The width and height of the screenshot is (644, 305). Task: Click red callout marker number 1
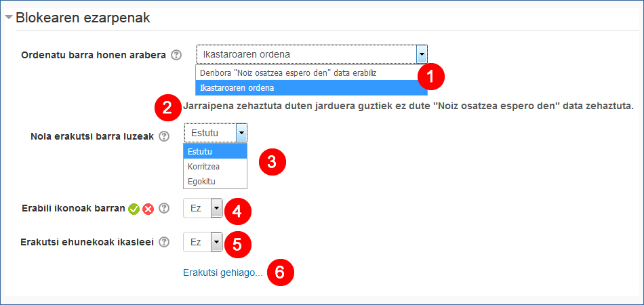430,77
